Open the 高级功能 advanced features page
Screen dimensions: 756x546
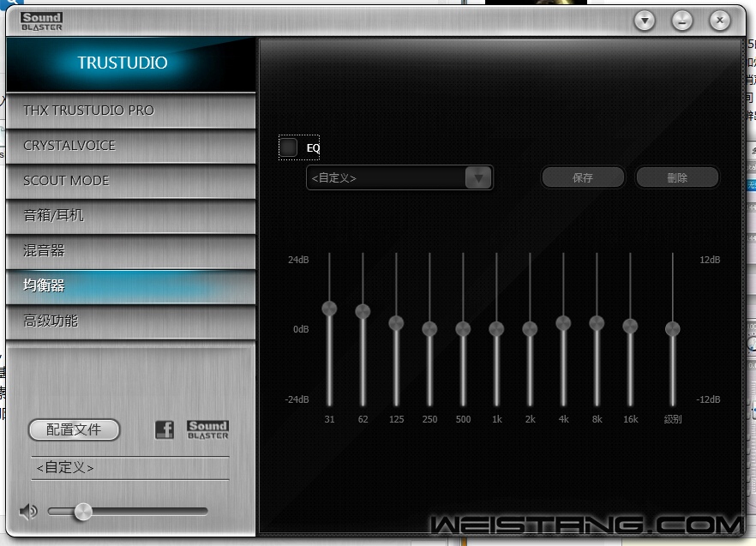(x=130, y=321)
